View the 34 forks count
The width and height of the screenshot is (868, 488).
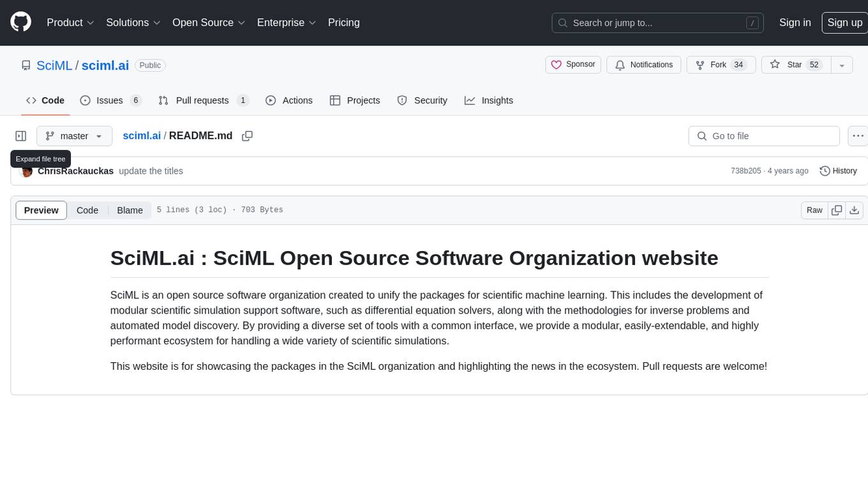click(738, 65)
